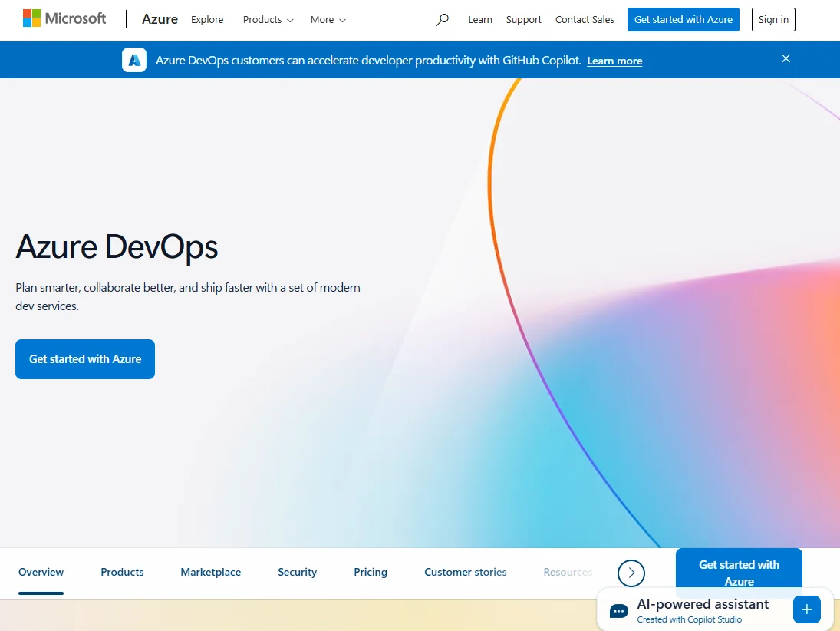This screenshot has width=840, height=631.
Task: Open the Learn link
Action: pos(480,20)
